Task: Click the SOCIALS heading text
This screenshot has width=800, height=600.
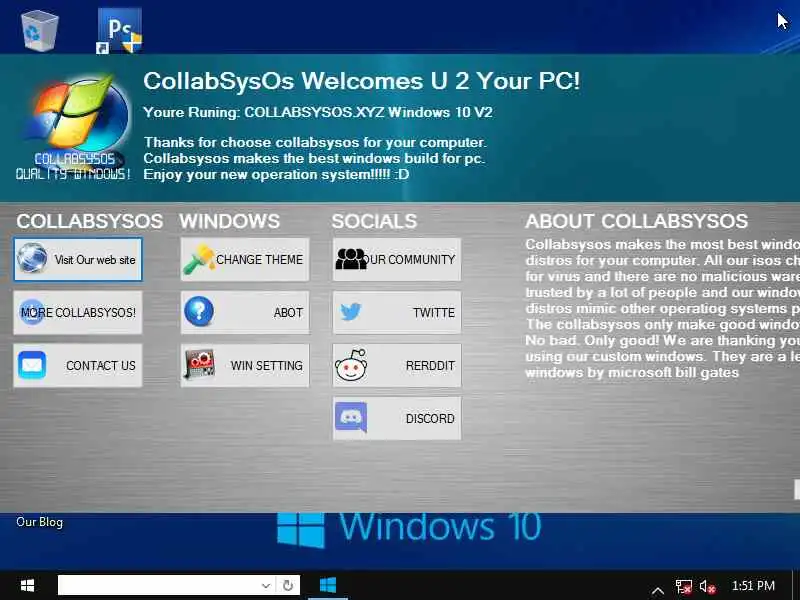Action: click(374, 221)
